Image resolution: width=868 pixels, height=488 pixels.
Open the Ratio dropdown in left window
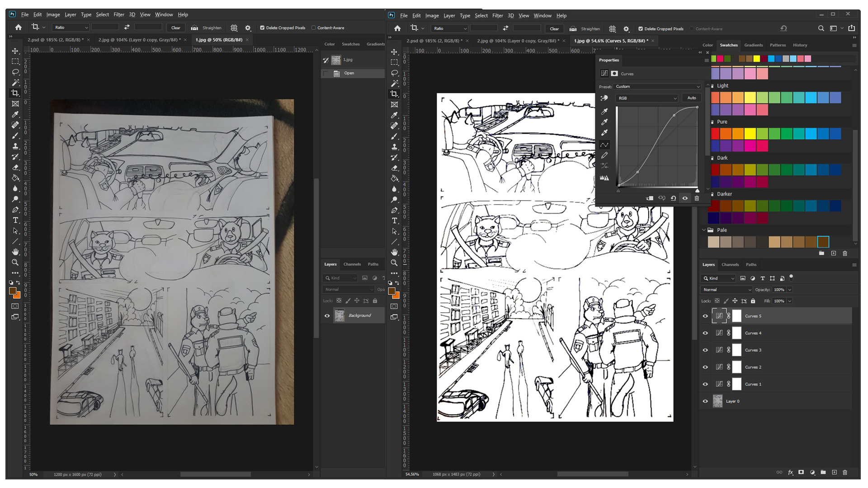tap(71, 28)
